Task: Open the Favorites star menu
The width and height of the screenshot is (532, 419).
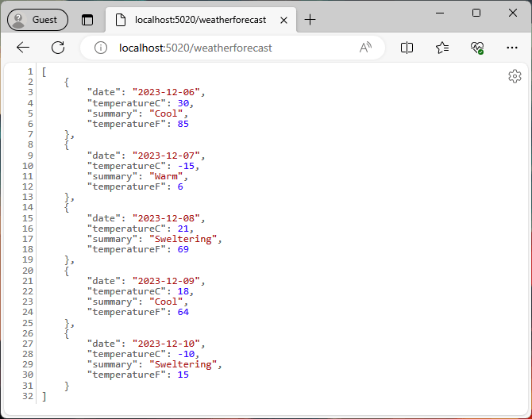Action: (442, 48)
